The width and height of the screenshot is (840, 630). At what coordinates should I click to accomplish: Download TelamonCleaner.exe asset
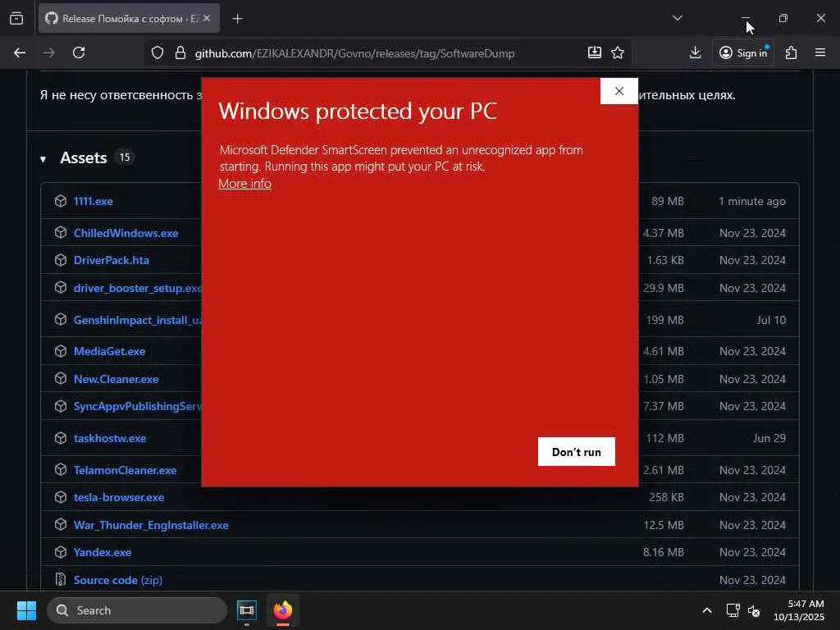(x=126, y=470)
